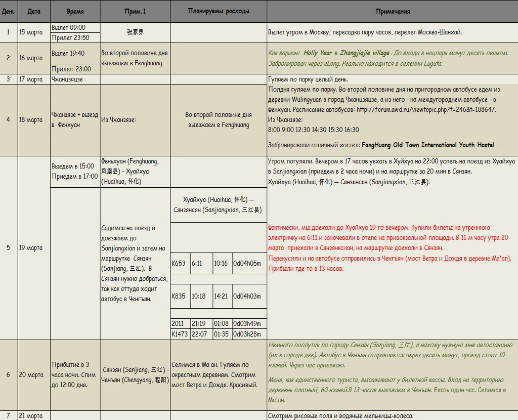Click the "Планируемы расходы" column header
The height and width of the screenshot is (420, 518).
[x=219, y=11]
